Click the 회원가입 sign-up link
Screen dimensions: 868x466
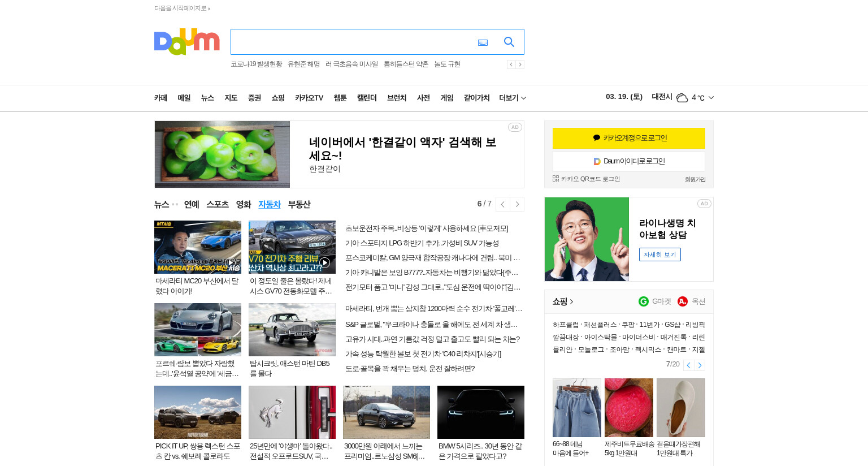pyautogui.click(x=695, y=179)
